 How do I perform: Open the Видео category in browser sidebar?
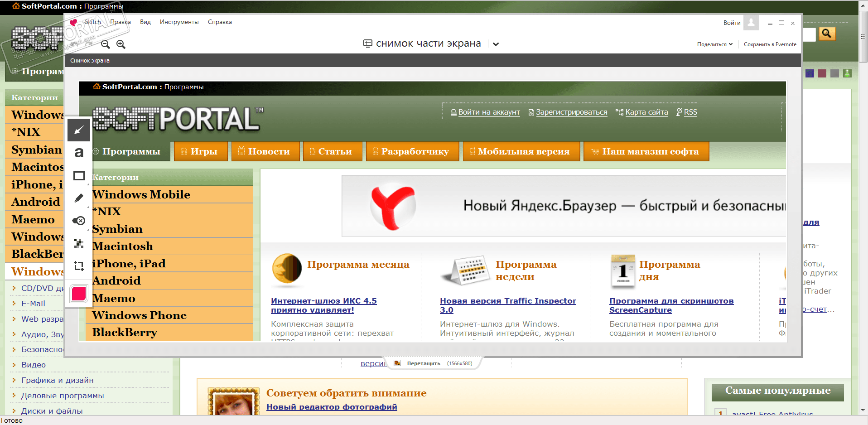click(34, 365)
